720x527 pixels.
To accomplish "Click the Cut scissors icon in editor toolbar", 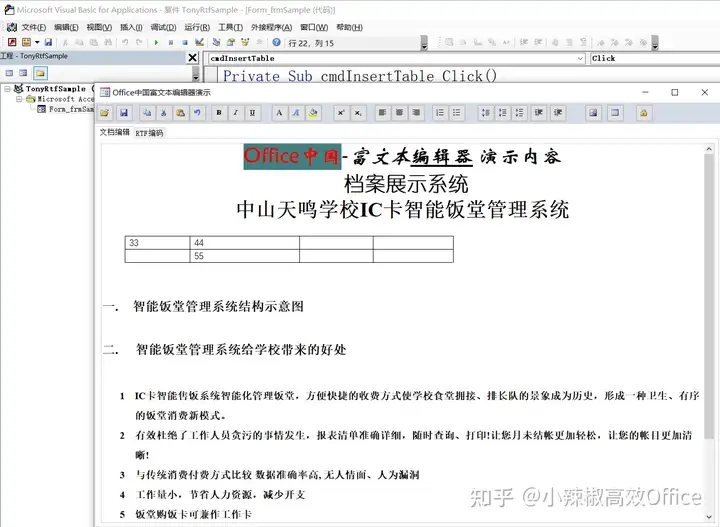I will [x=163, y=113].
